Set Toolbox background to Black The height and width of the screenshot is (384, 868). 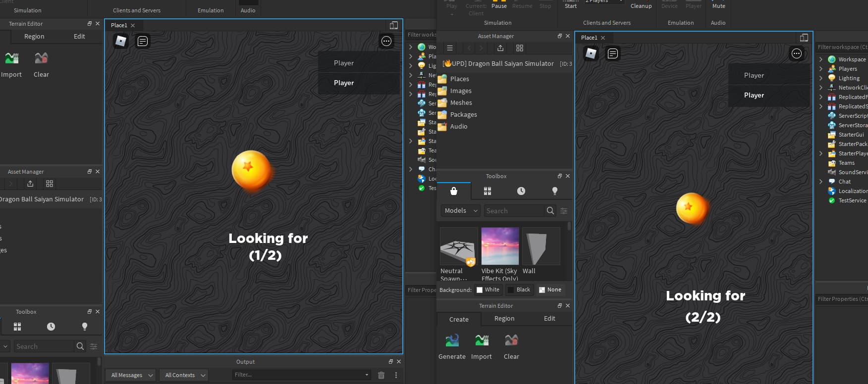coord(519,290)
